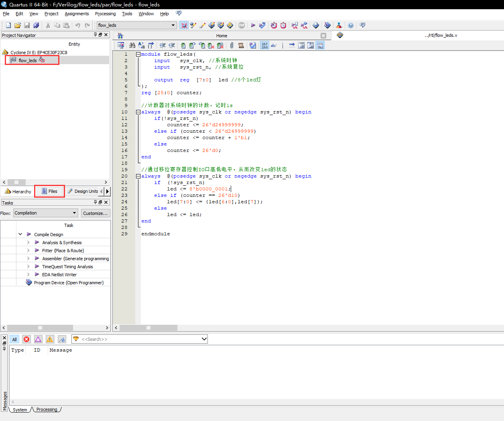Increase indent with the editor toolbar icon
The image size is (504, 421).
163,45
